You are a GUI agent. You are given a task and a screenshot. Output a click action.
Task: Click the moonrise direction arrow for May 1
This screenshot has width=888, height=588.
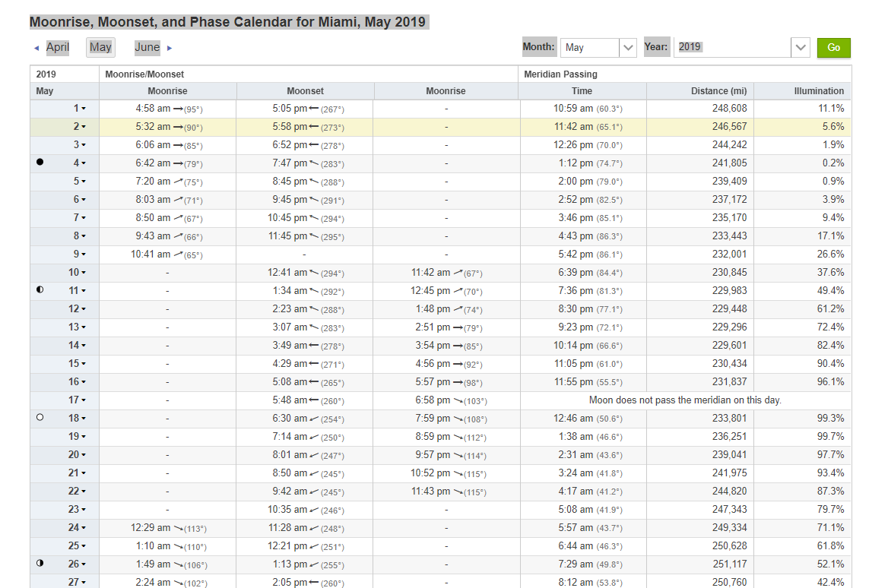[x=178, y=109]
